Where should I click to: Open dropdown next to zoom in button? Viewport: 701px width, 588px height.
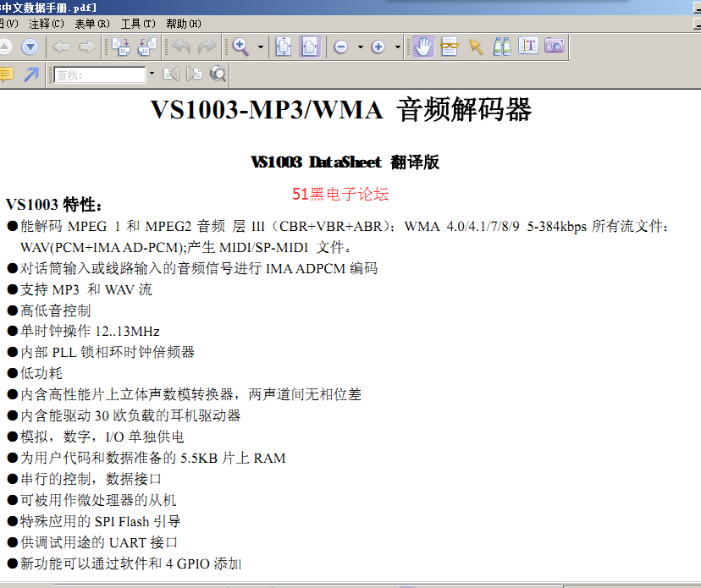coord(397,47)
